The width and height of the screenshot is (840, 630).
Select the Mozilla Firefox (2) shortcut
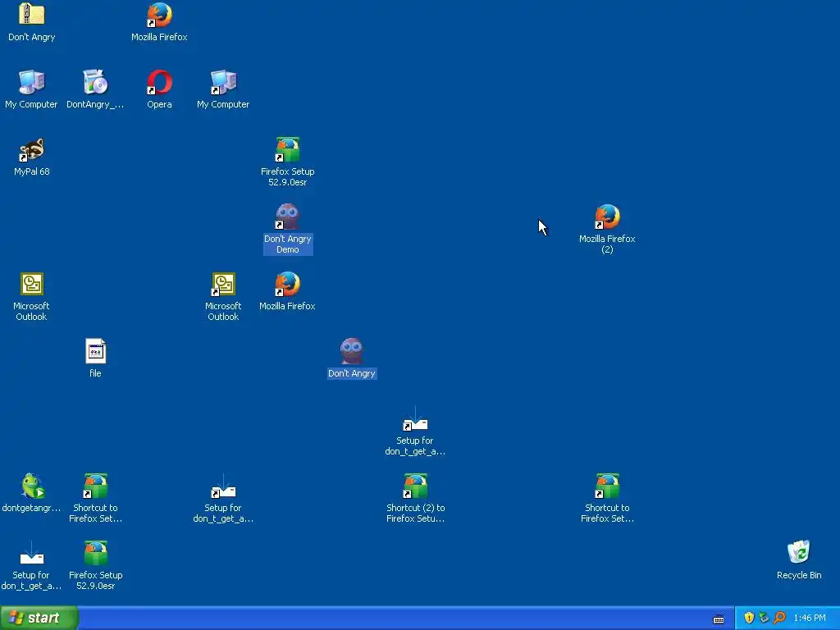(607, 217)
